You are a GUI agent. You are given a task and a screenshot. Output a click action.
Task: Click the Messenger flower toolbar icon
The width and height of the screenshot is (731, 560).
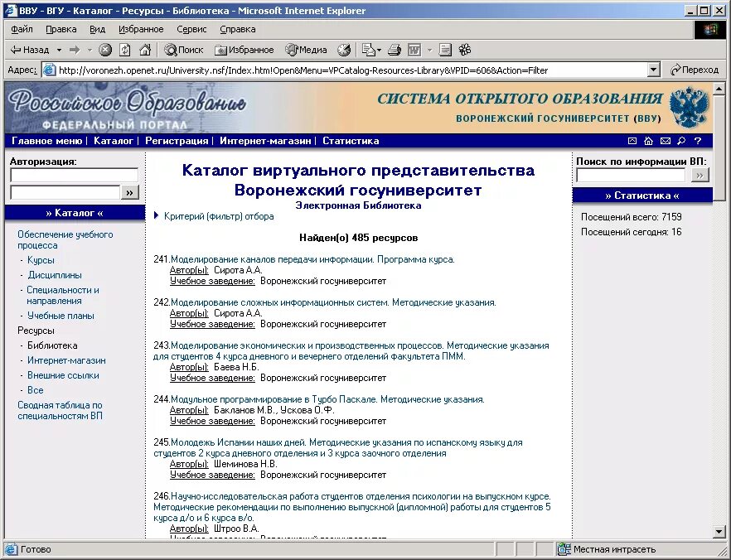click(465, 50)
